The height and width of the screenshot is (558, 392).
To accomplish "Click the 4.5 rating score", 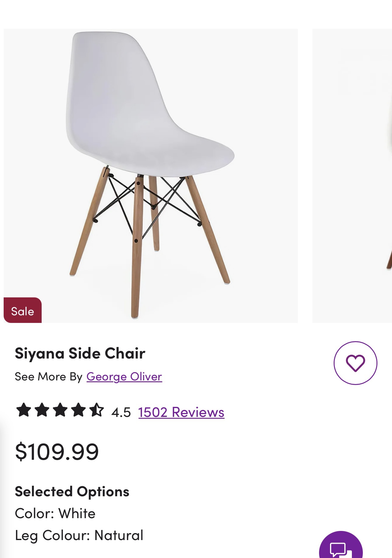I will [121, 413].
